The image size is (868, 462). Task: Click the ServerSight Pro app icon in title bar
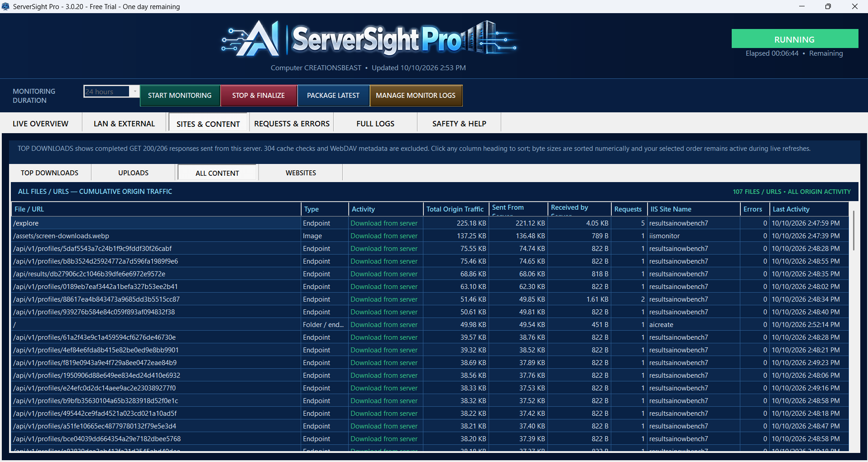[x=5, y=6]
